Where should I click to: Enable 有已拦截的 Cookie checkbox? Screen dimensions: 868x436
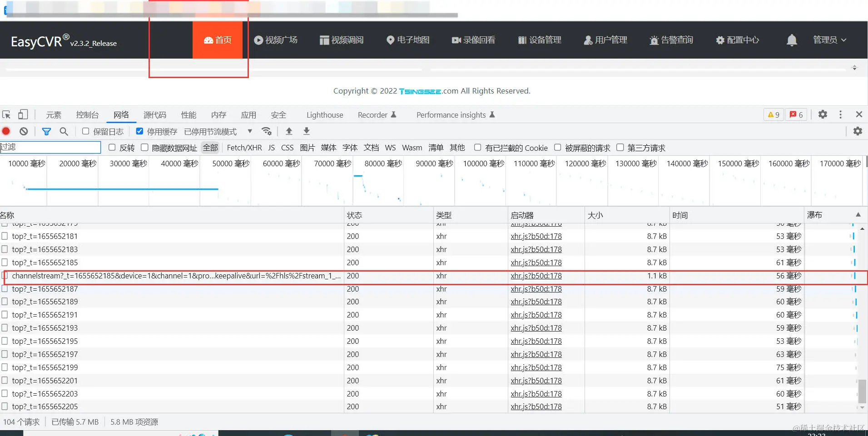coord(477,148)
